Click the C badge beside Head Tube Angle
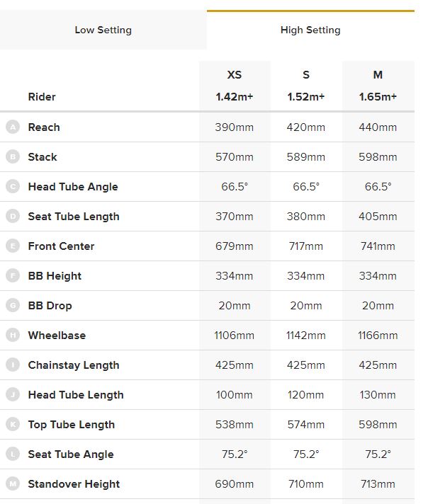 pos(12,187)
